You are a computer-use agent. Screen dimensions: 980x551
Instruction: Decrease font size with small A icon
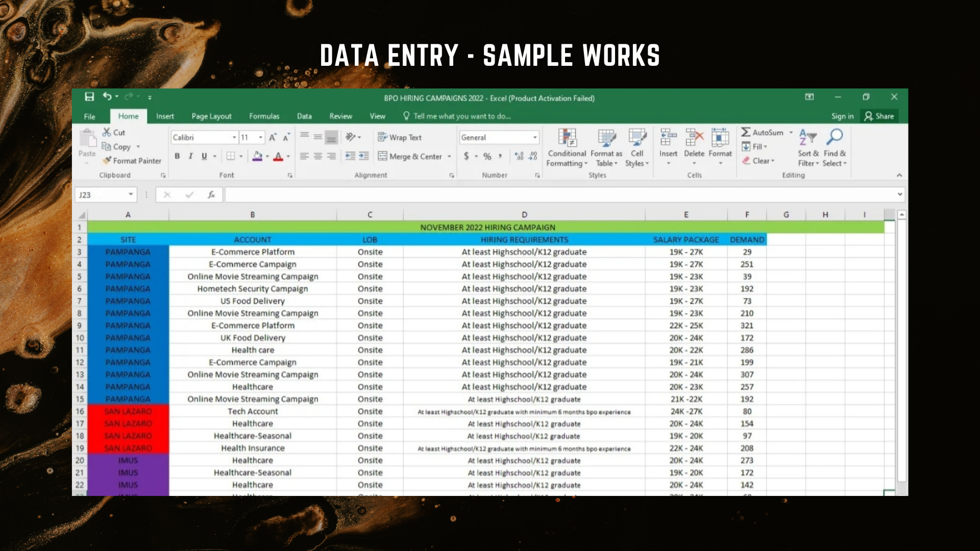point(286,137)
